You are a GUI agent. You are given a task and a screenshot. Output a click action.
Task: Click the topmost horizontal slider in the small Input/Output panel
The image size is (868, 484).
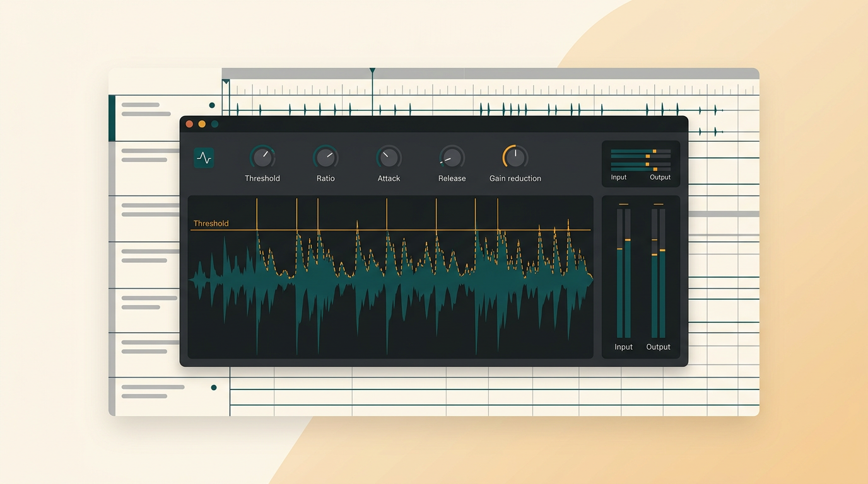640,151
